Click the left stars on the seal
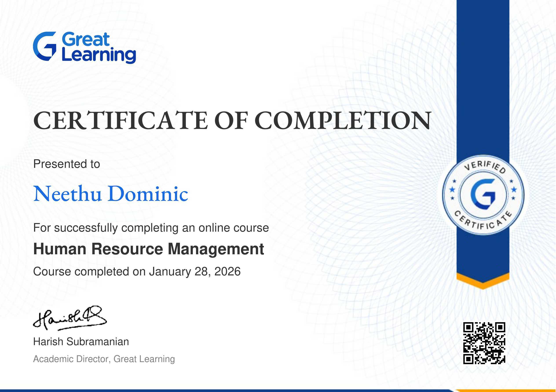Image resolution: width=556 pixels, height=392 pixels. [x=452, y=189]
